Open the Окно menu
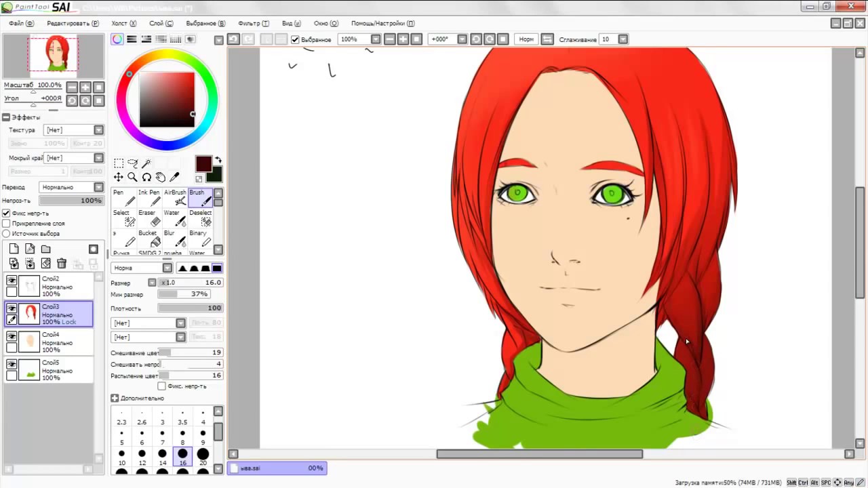This screenshot has height=488, width=868. click(325, 23)
